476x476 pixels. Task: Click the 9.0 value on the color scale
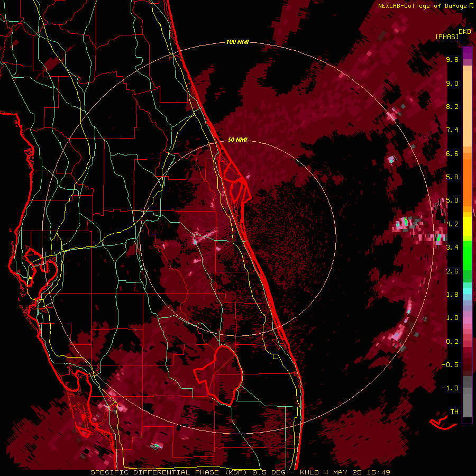[452, 83]
